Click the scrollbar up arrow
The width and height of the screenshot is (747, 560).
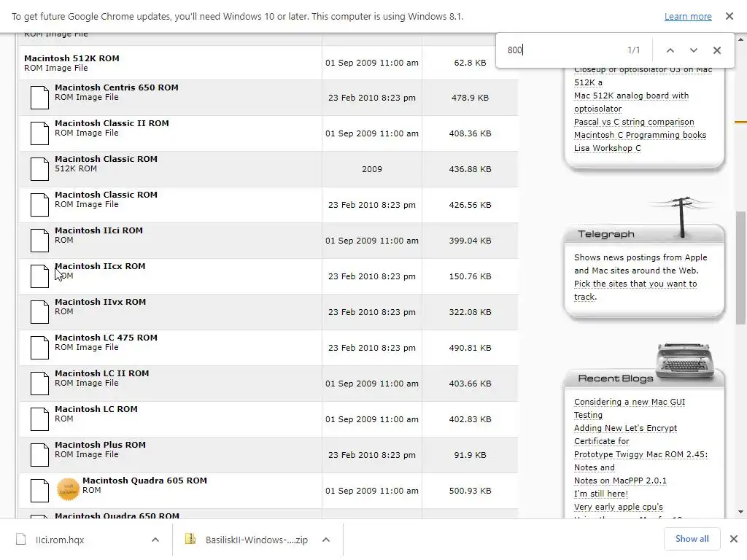(x=740, y=39)
